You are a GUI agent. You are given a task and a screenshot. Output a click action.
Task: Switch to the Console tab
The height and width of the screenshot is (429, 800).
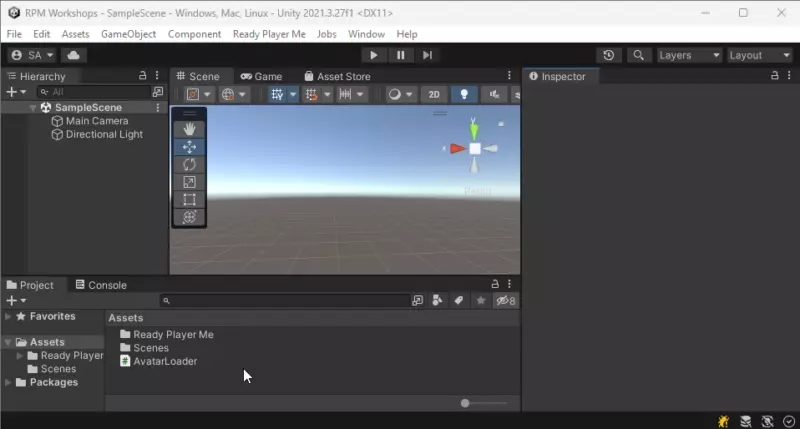101,285
